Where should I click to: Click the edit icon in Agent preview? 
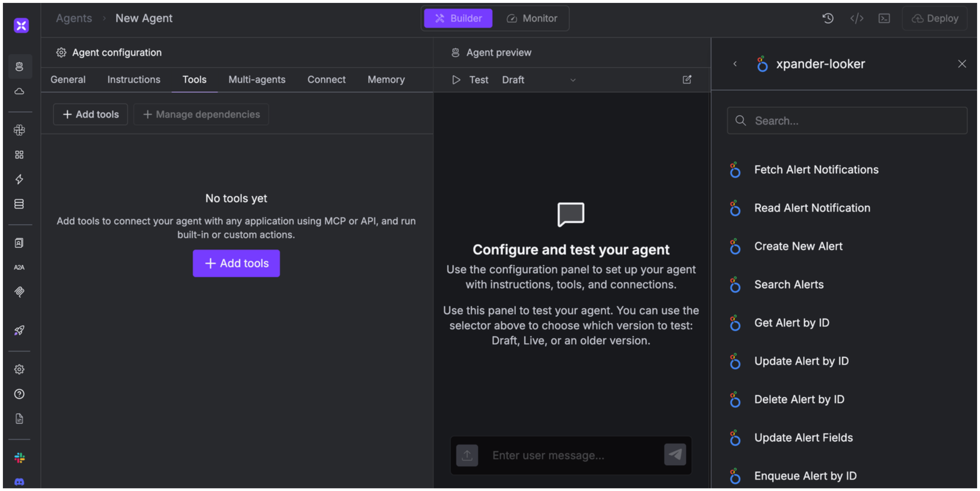pyautogui.click(x=687, y=80)
